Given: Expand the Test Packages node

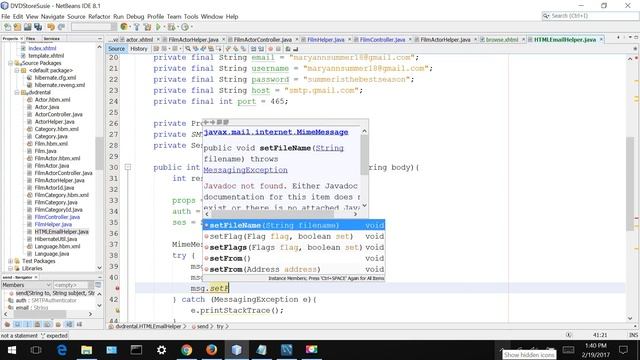Looking at the screenshot, I should pyautogui.click(x=10, y=261).
